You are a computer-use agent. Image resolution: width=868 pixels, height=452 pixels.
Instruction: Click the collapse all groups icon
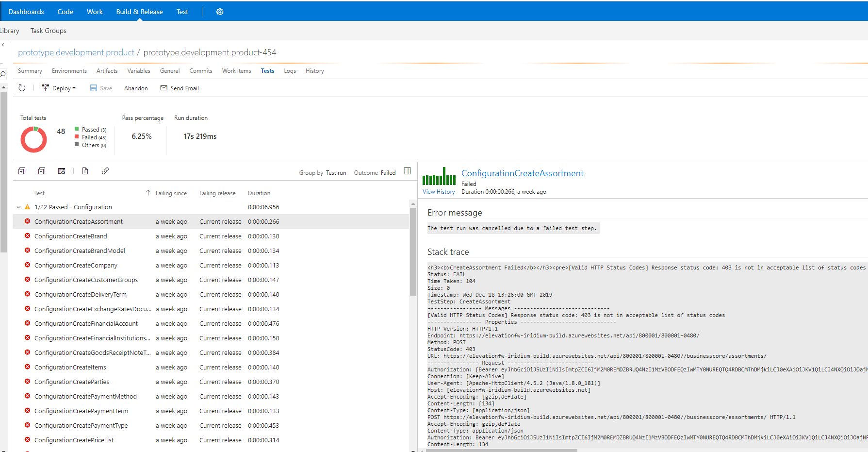pyautogui.click(x=42, y=171)
